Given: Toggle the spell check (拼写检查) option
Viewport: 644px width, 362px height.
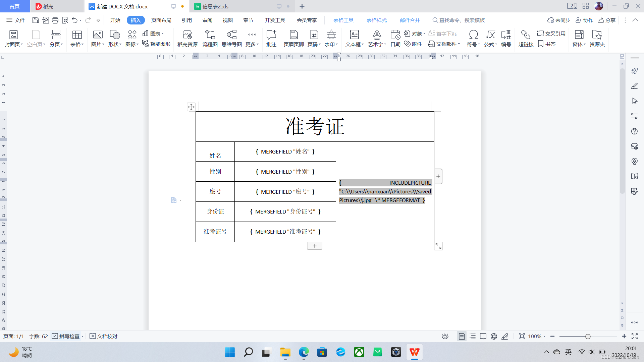Looking at the screenshot, I should pyautogui.click(x=66, y=336).
